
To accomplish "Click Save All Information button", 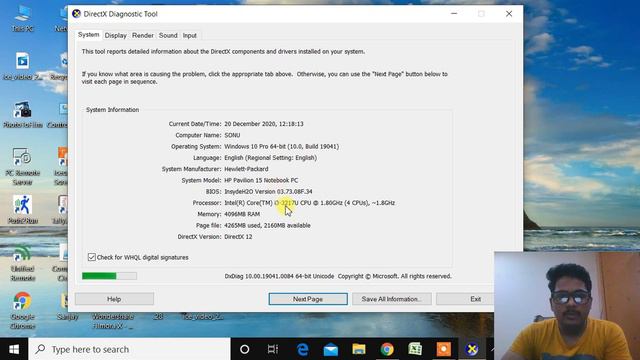I will 391,299.
